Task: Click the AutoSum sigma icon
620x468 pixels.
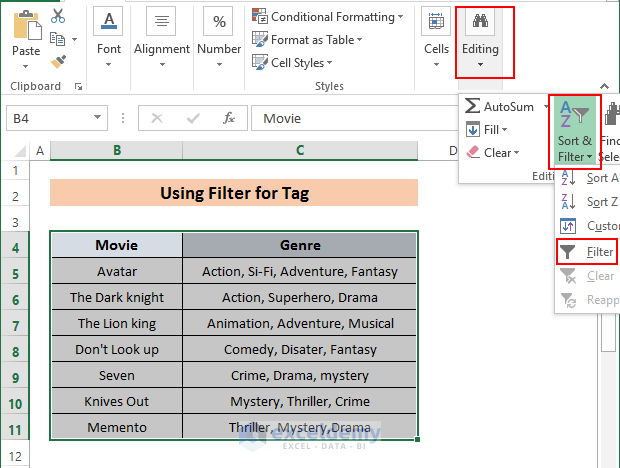Action: (x=473, y=106)
